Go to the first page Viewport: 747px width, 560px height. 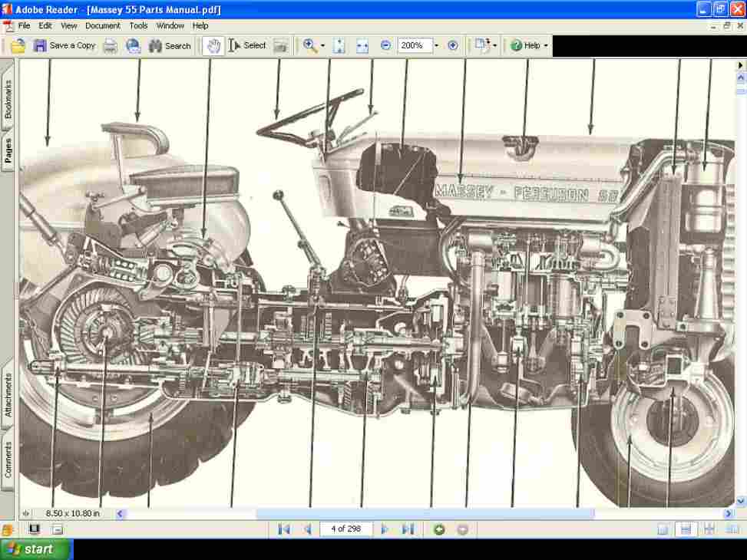tap(284, 529)
